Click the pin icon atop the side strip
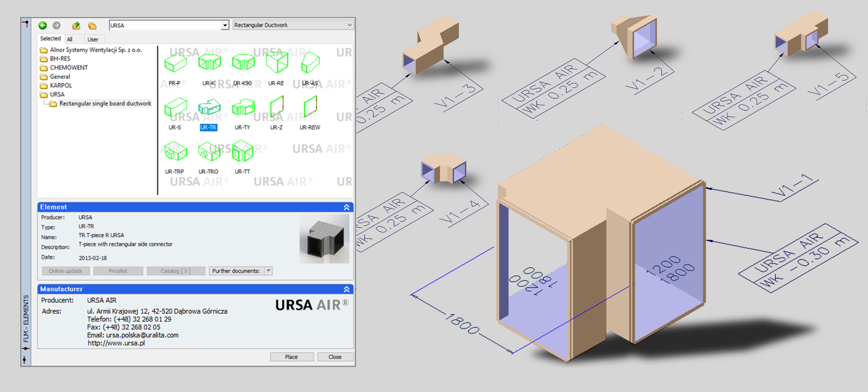868x392 pixels. click(x=26, y=24)
